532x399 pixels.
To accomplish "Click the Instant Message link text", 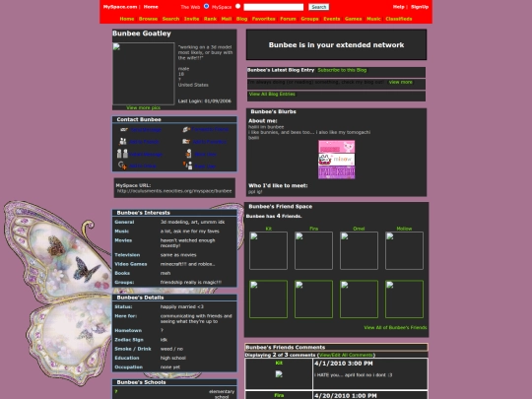I will 146,155.
